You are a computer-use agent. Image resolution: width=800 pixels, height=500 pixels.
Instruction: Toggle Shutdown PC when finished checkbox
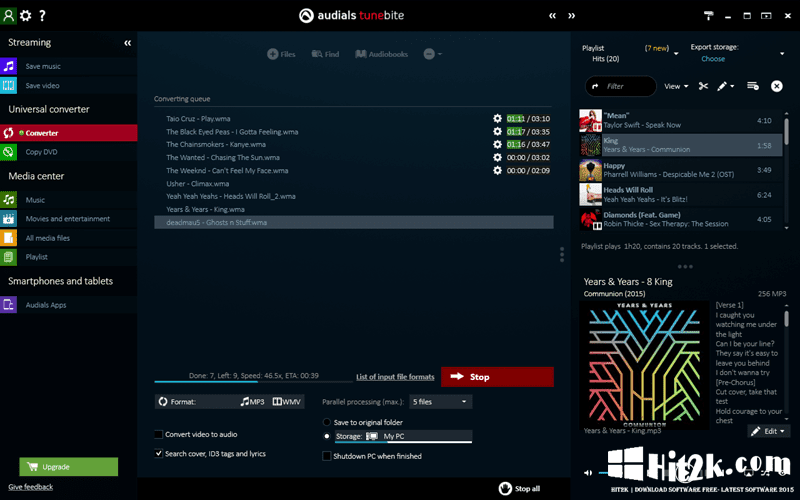(x=327, y=456)
